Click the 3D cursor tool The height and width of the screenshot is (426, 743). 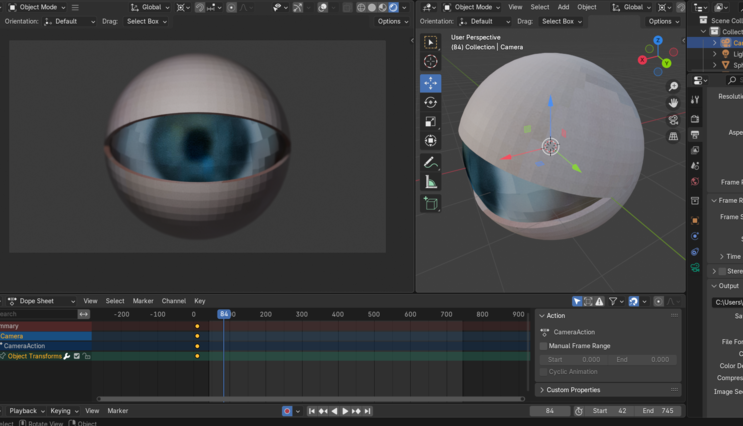430,62
